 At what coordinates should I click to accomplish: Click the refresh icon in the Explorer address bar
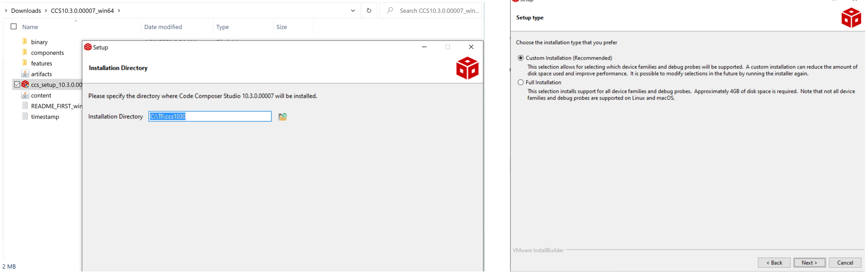point(369,11)
